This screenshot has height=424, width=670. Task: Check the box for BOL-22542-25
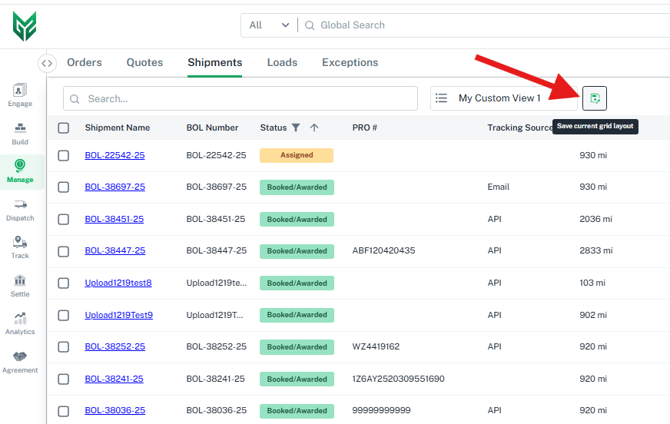[x=64, y=156]
